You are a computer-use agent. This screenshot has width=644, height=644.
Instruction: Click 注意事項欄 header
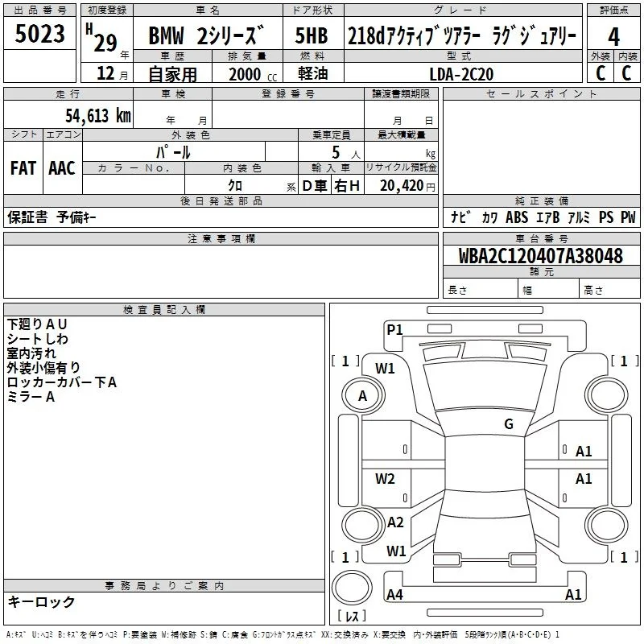click(x=221, y=238)
